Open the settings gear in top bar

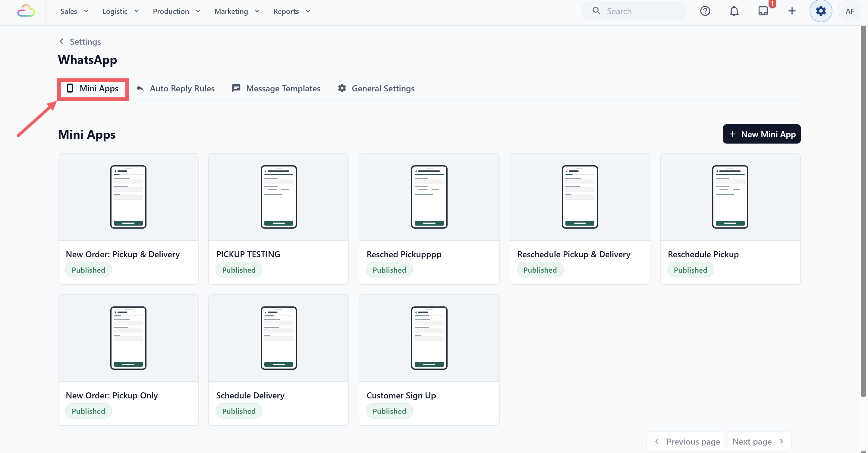(821, 11)
